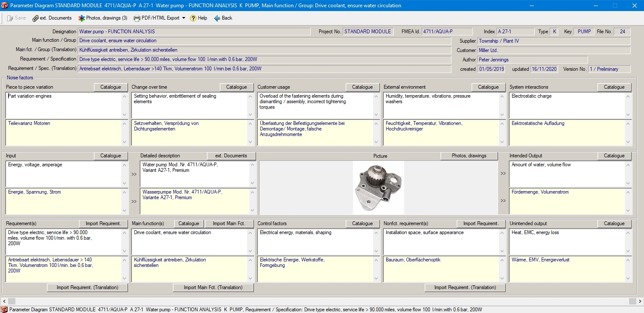This screenshot has width=644, height=313.
Task: Click Import Requirem. (Translation) under Nonfct. requirements
Action: click(x=465, y=287)
